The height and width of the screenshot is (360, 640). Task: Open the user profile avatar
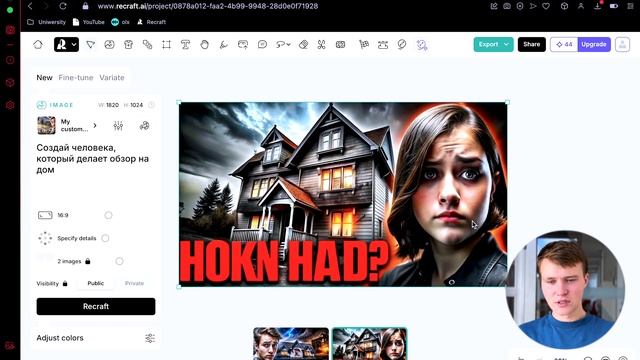622,44
